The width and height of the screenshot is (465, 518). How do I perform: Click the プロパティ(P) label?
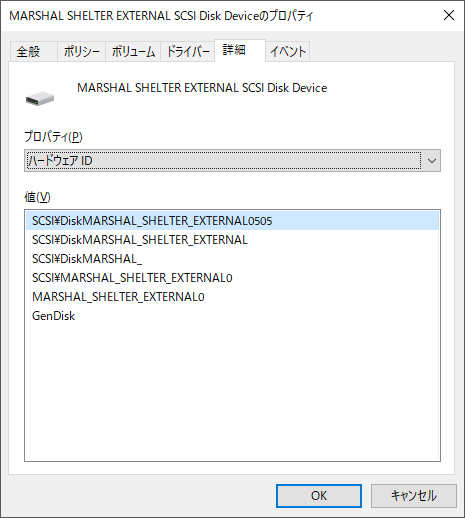[53, 137]
